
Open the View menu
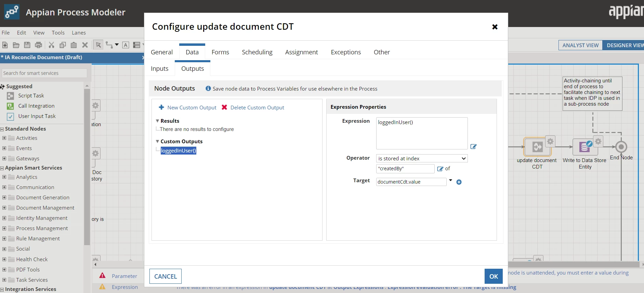point(39,33)
